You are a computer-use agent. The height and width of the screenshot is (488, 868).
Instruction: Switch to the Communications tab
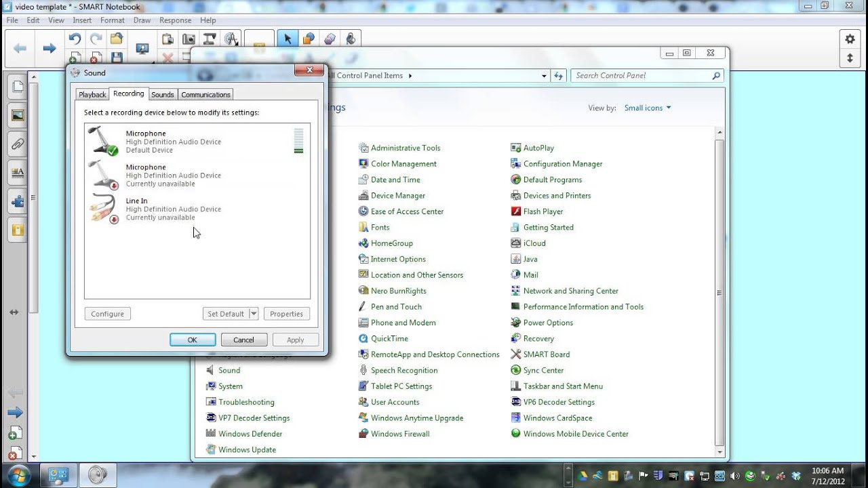pyautogui.click(x=205, y=94)
